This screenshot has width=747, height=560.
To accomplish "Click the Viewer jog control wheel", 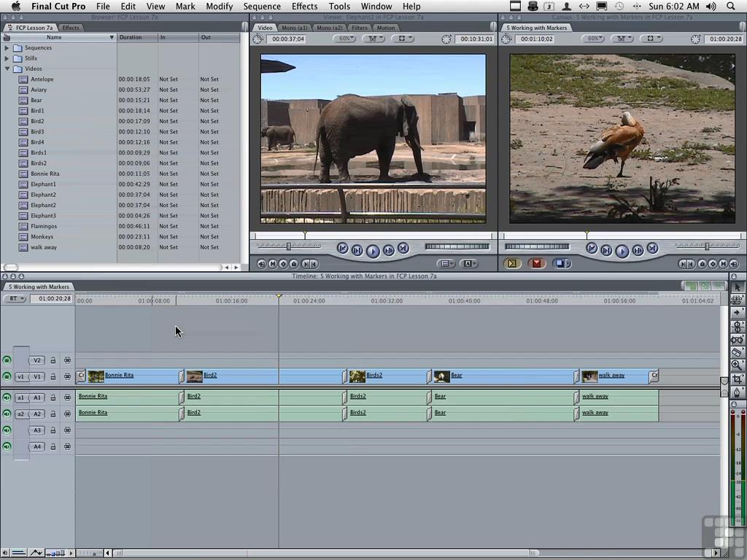I will 457,246.
